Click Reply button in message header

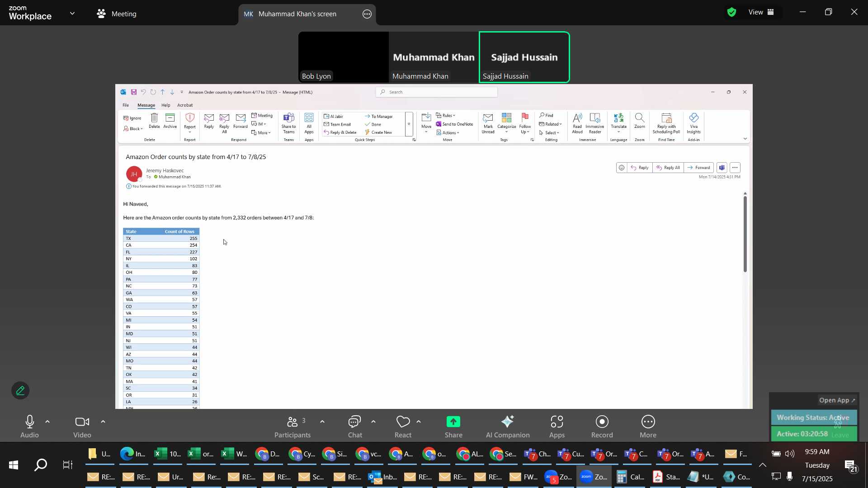[x=640, y=168]
